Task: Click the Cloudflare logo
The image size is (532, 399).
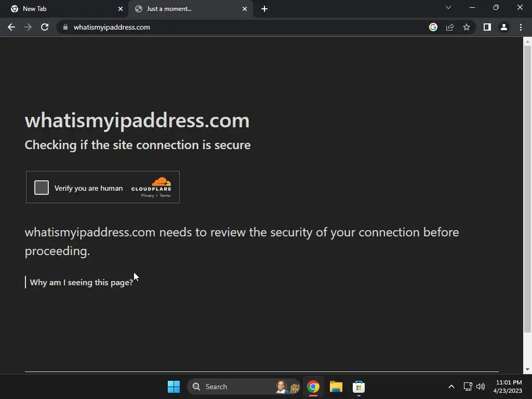Action: (151, 184)
